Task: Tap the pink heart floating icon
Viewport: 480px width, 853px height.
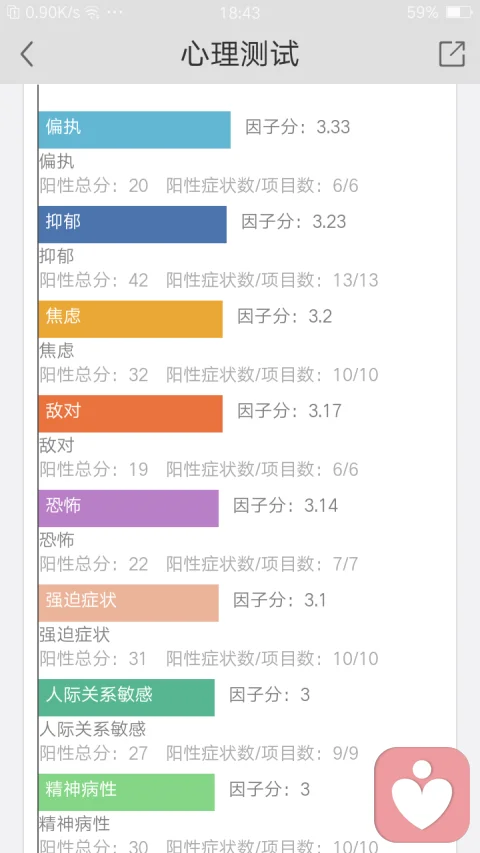Action: 422,795
